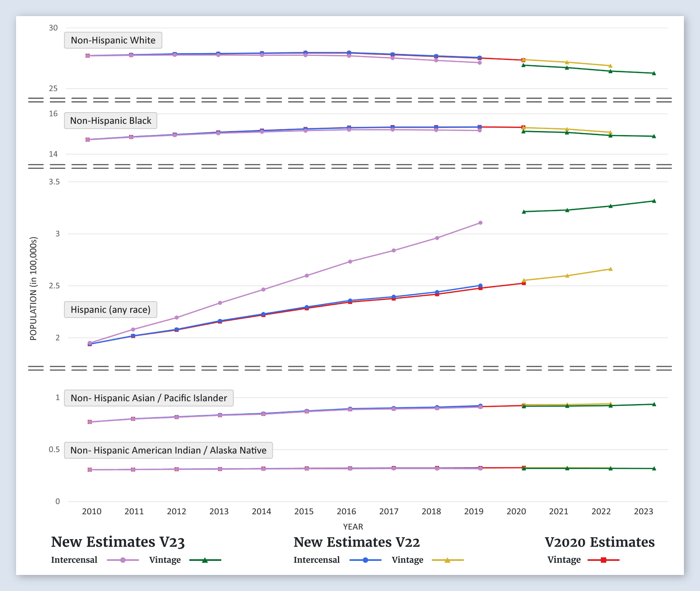Click the American Indian / Alaska Native label
Screen dimensions: 700x591
[168, 450]
